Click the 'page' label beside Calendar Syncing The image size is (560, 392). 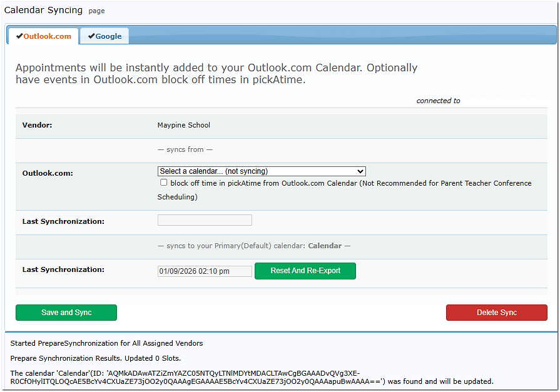[x=96, y=11]
